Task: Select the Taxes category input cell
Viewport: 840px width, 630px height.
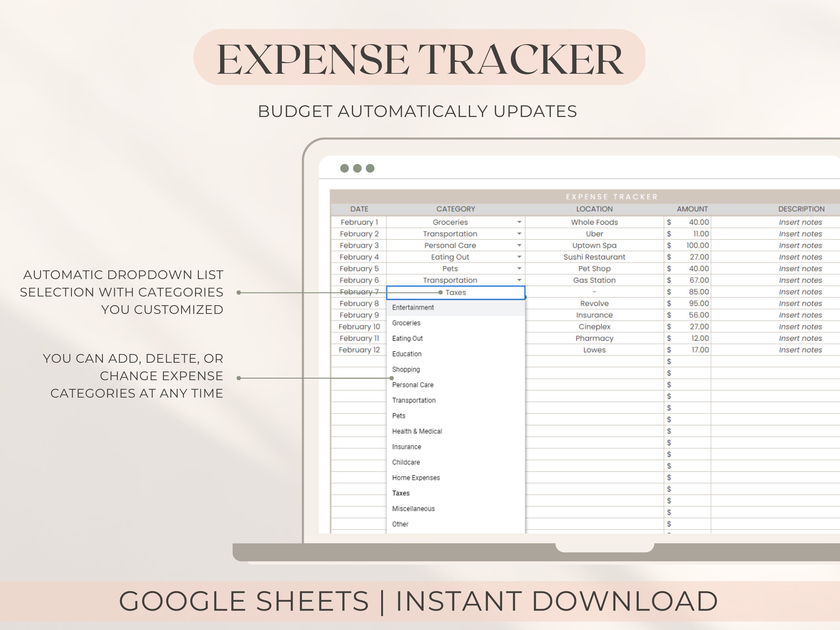Action: tap(456, 292)
